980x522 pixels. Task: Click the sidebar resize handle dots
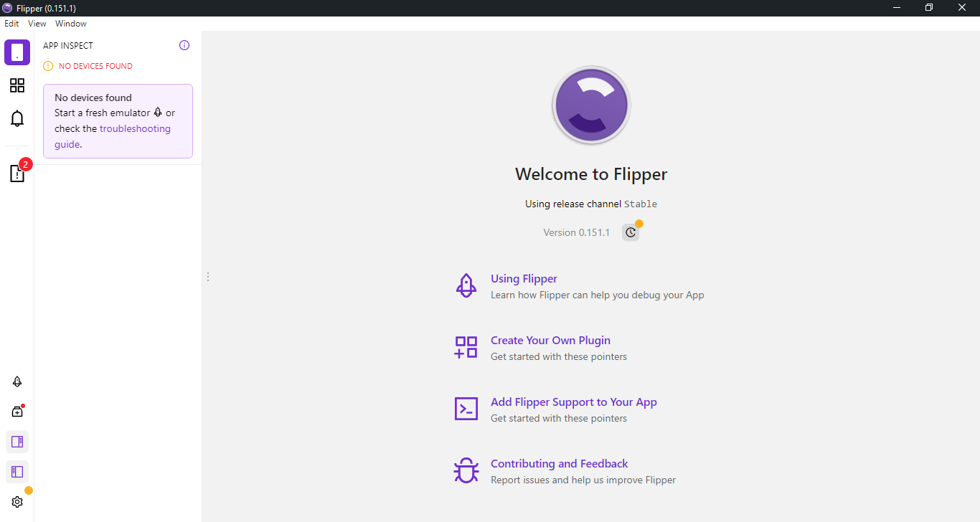pyautogui.click(x=208, y=277)
